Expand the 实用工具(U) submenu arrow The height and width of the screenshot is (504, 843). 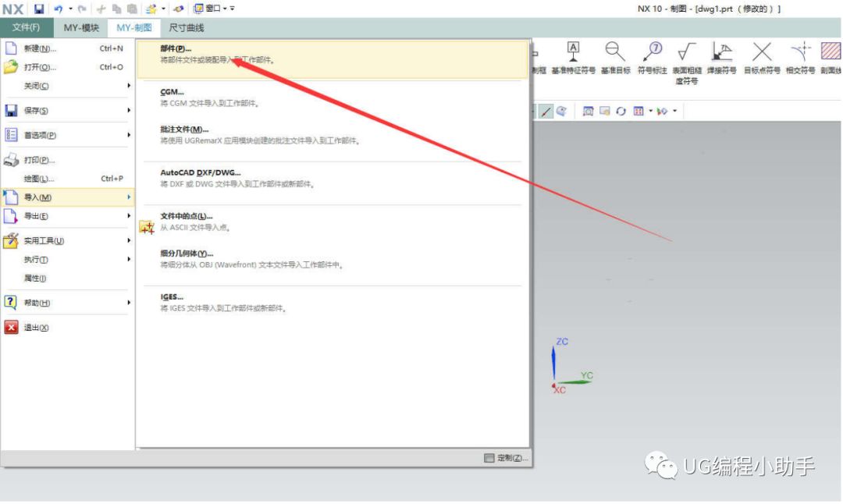coord(129,240)
